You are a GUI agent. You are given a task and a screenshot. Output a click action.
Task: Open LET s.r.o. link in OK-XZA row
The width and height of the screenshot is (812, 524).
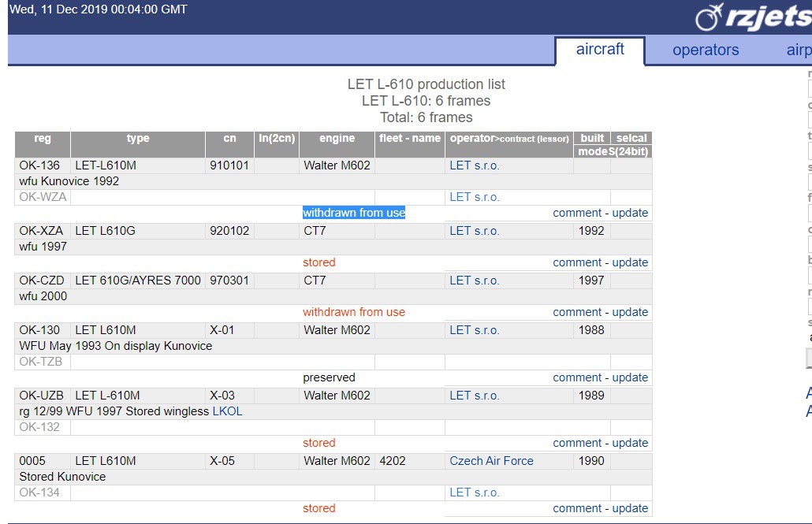[x=474, y=231]
